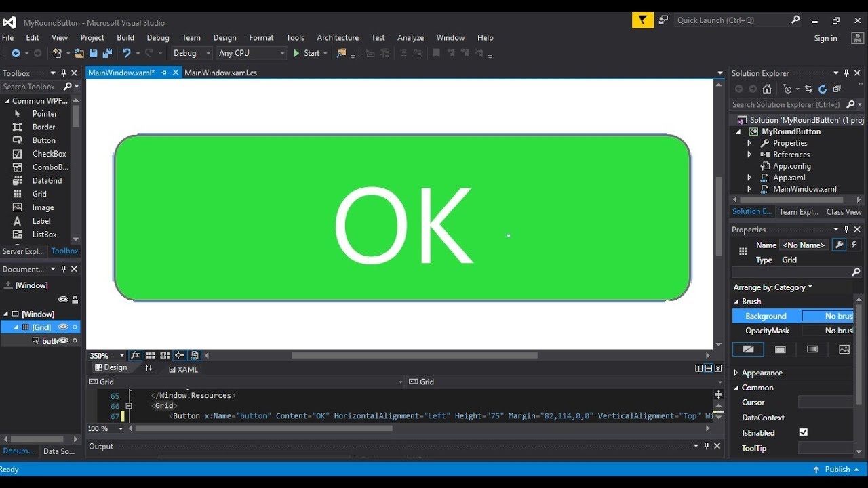Click the Save All toolbar icon
The image size is (868, 488).
tap(107, 53)
